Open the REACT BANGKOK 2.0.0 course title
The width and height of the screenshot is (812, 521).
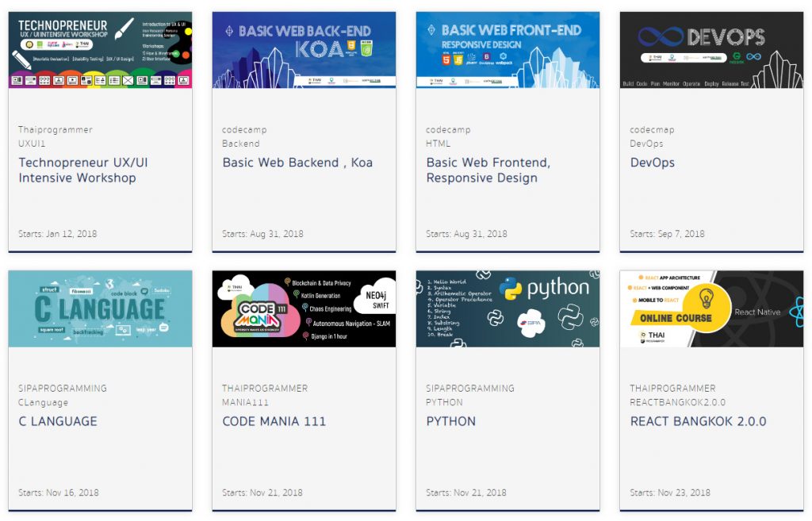(698, 421)
